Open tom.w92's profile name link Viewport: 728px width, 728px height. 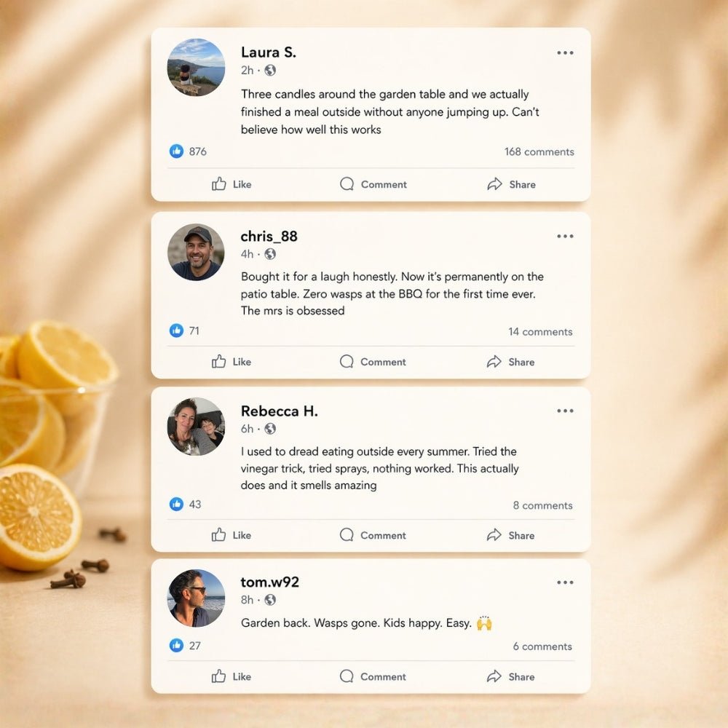point(270,582)
